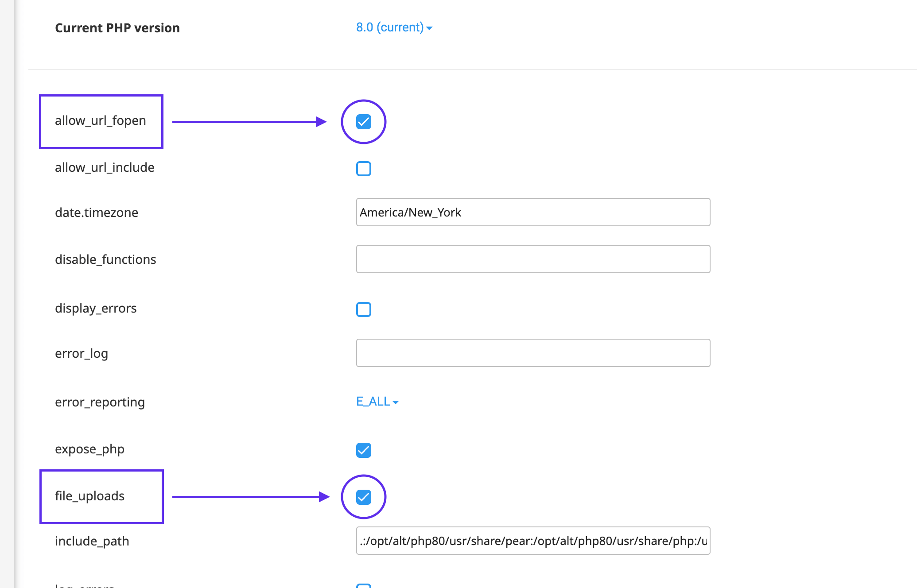The width and height of the screenshot is (917, 588).
Task: Uncheck the expose_php checkbox
Action: pos(363,450)
